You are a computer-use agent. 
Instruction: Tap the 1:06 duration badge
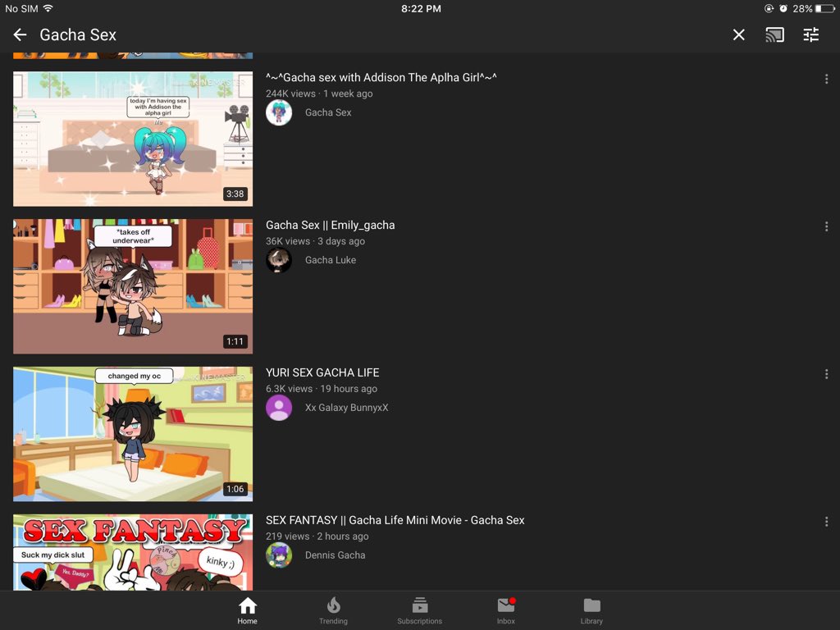[235, 489]
